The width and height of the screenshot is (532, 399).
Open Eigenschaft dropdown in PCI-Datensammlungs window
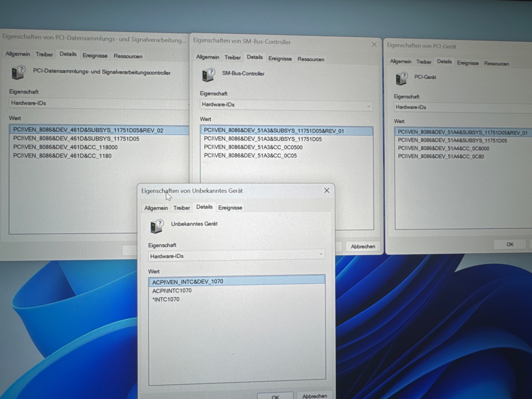(x=99, y=103)
